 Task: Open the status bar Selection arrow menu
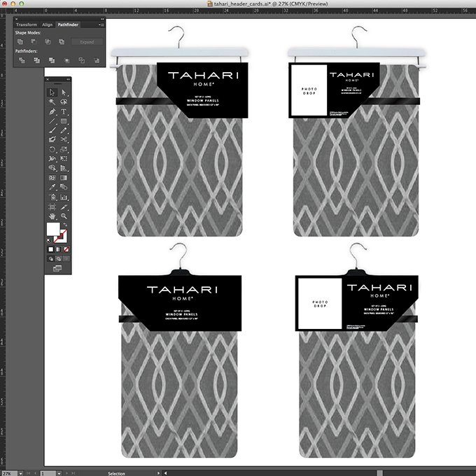(158, 473)
